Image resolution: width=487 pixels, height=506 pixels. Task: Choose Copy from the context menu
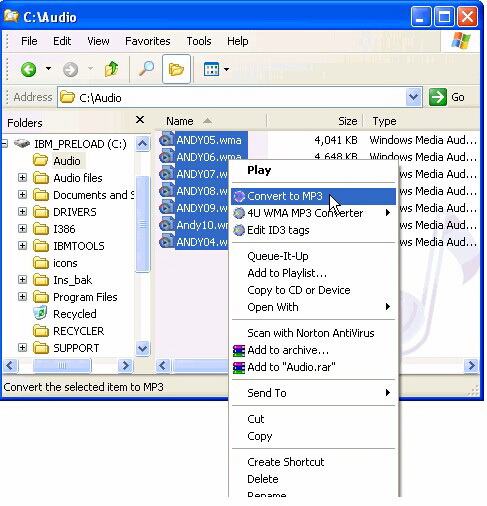pos(313,436)
